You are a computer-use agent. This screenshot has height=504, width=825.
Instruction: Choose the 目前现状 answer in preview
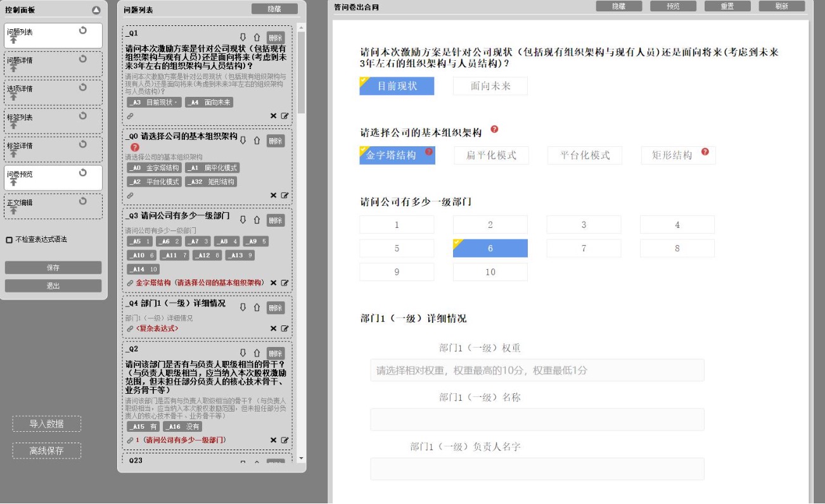coord(397,86)
